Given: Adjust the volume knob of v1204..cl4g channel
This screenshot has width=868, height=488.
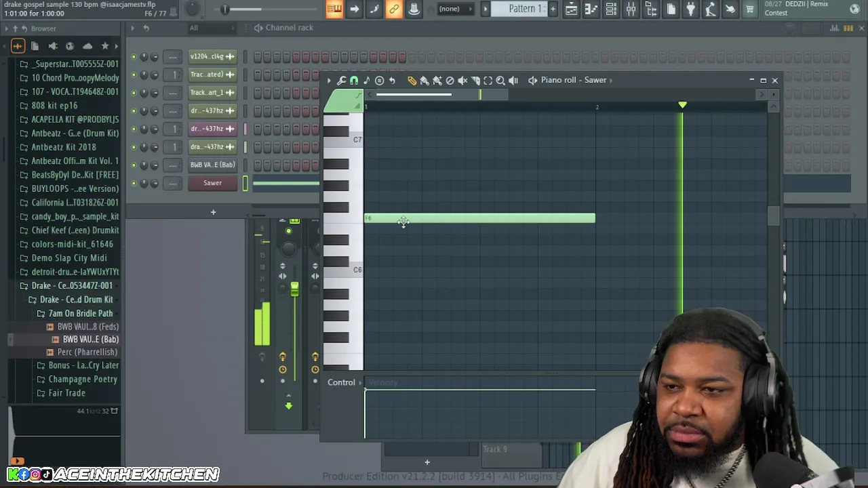Looking at the screenshot, I should [154, 57].
